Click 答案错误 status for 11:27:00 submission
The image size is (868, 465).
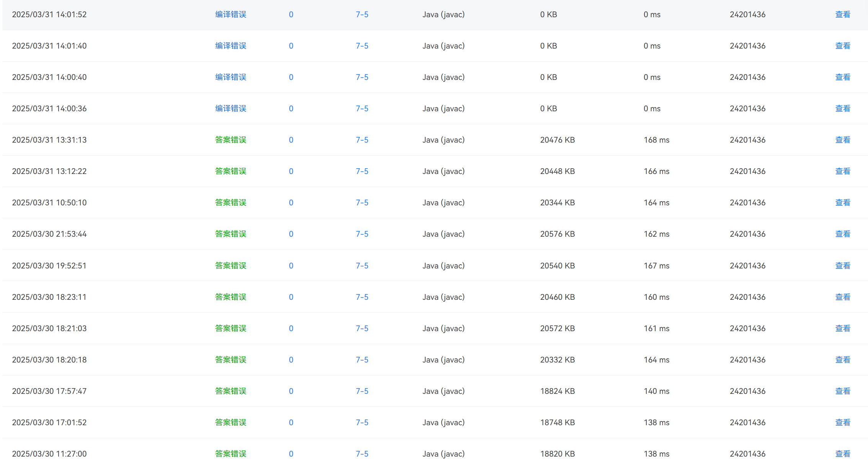tap(230, 454)
